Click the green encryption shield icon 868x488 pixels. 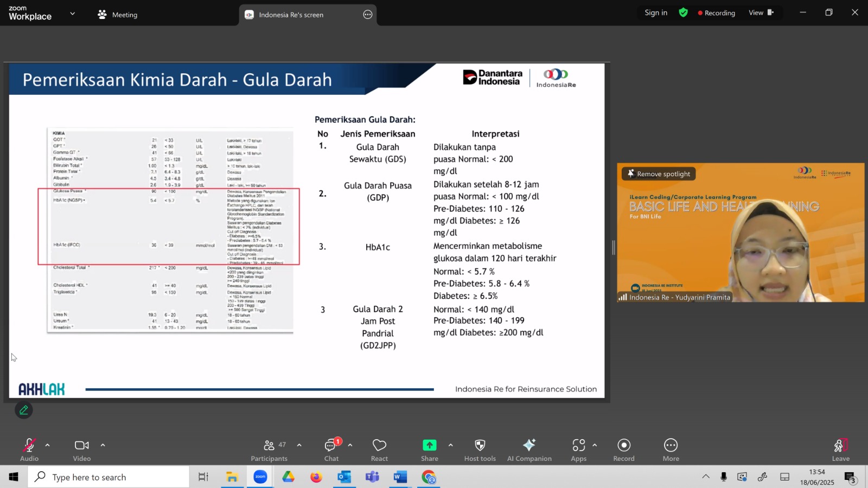click(x=683, y=12)
